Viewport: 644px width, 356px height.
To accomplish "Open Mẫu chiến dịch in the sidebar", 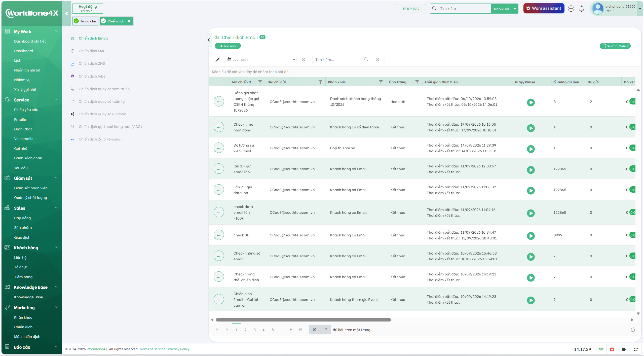I will click(27, 337).
